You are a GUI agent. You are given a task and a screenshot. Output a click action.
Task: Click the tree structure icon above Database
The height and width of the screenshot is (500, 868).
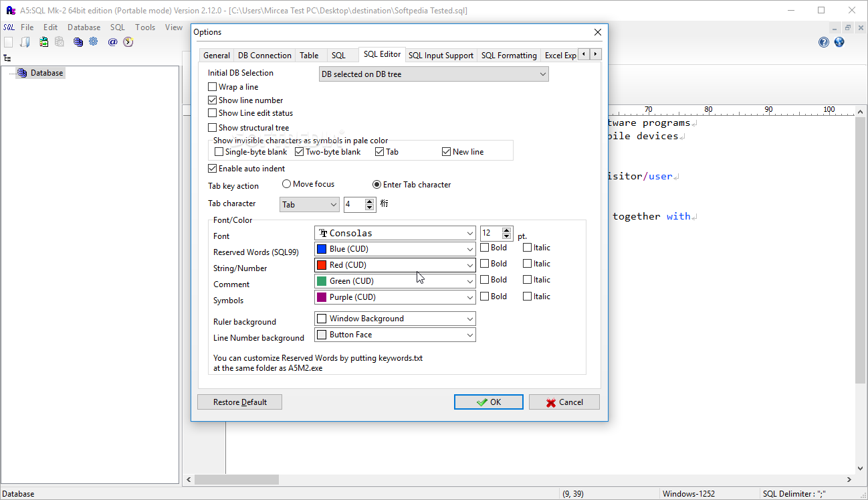click(x=7, y=58)
